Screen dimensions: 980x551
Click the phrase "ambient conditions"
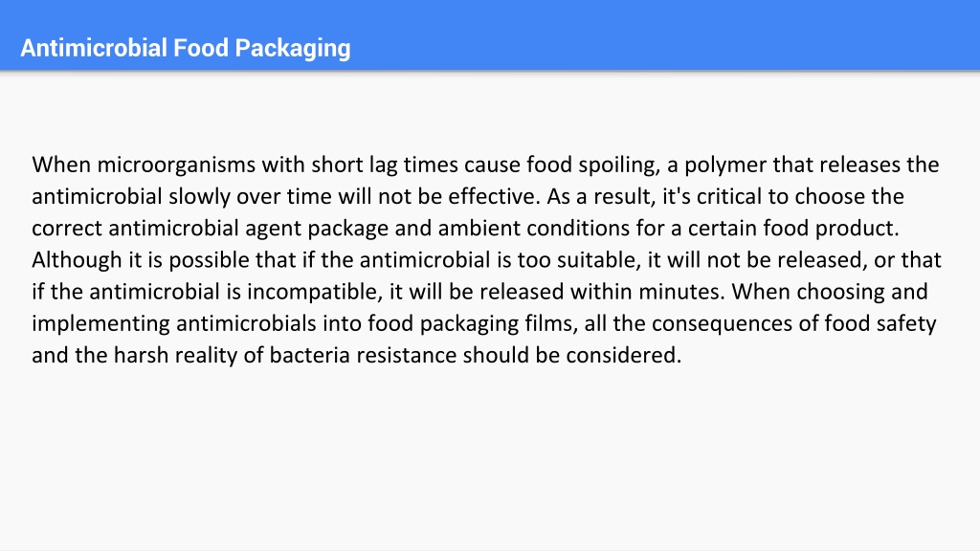click(x=534, y=228)
